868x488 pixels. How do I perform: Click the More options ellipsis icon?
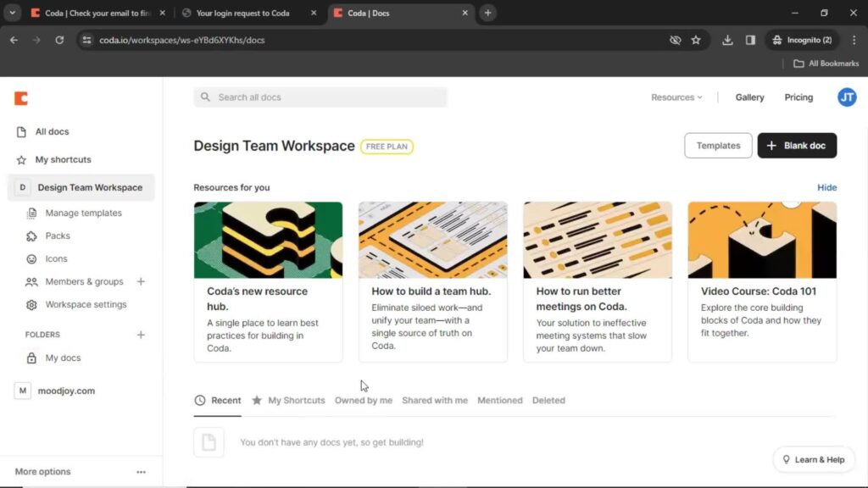point(142,472)
